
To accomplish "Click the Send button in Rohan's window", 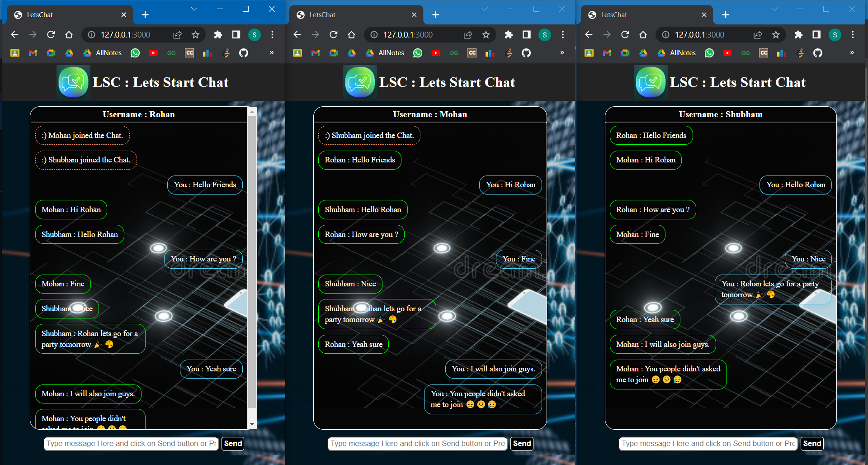I will (233, 444).
